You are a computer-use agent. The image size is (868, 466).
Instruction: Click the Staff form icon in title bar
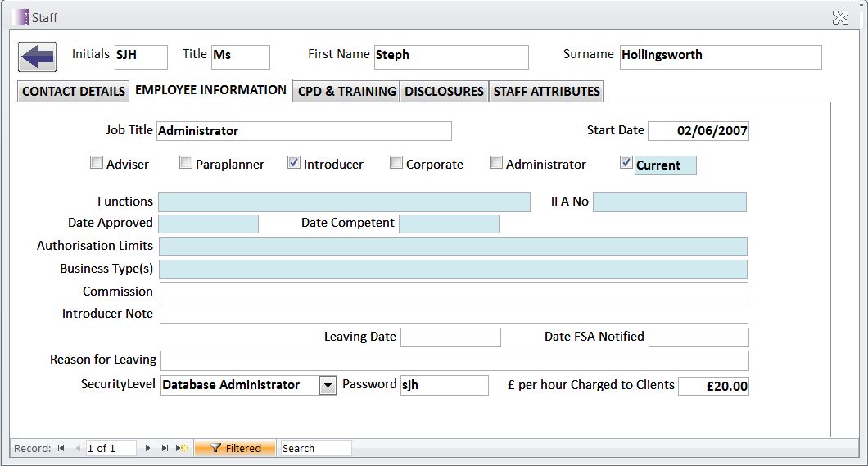(x=21, y=17)
